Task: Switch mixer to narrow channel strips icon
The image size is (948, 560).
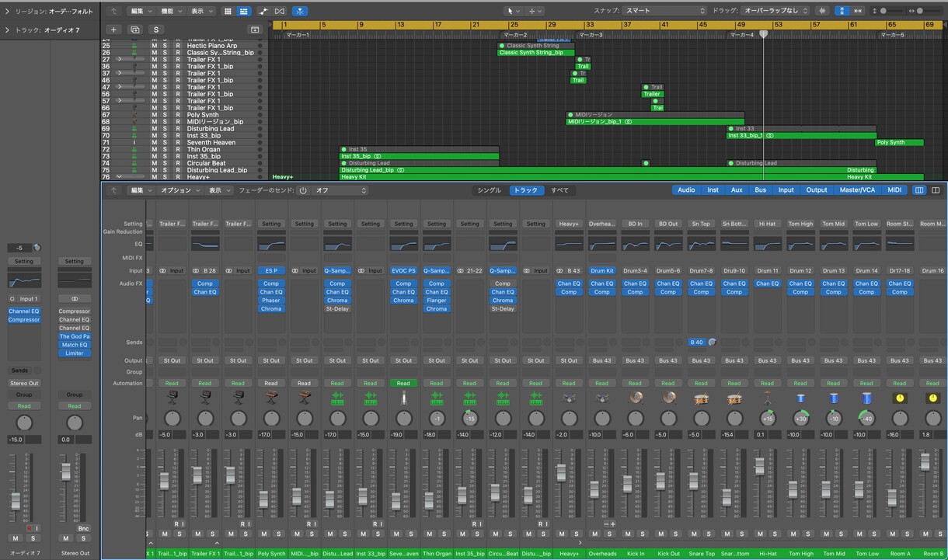Action: click(x=919, y=190)
